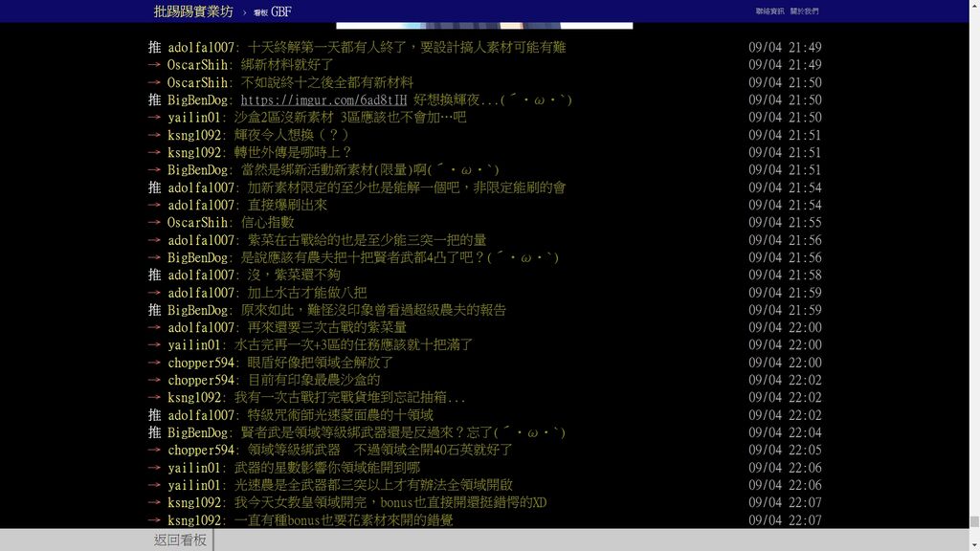Click username chopper594 beside '眼盾好像'
The width and height of the screenshot is (980, 551).
201,363
